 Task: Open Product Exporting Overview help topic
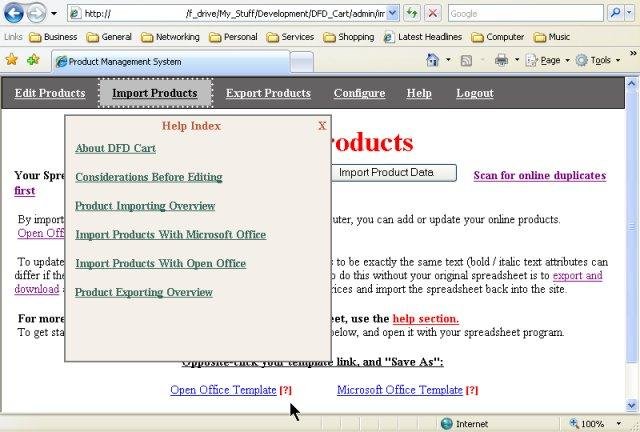tap(144, 292)
